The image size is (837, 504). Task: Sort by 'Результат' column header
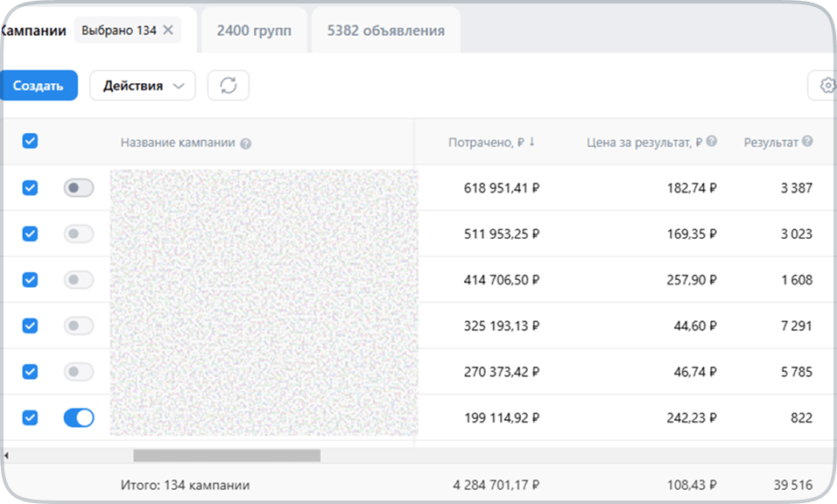(770, 142)
